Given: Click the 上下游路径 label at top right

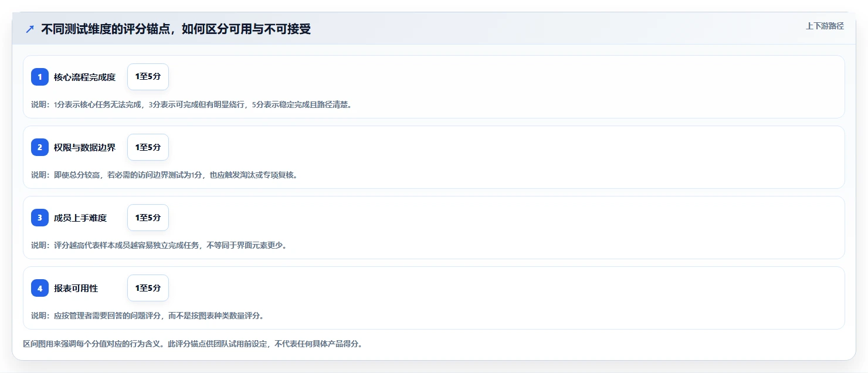Looking at the screenshot, I should click(825, 26).
